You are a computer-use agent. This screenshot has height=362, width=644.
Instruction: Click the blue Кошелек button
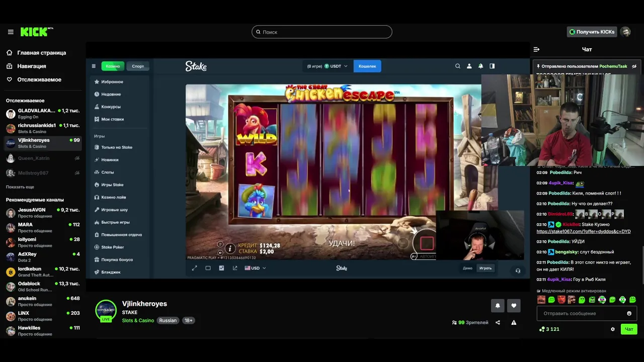[367, 66]
